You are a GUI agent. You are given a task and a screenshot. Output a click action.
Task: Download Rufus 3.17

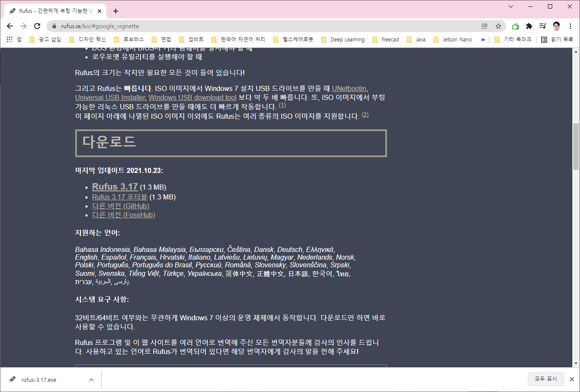tap(115, 187)
